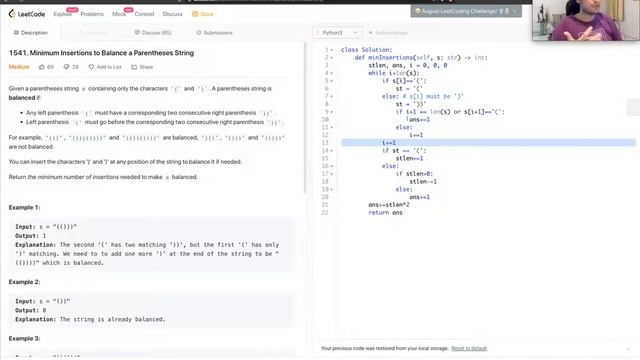Click the 'return ans' code line
The image size is (640, 360).
(385, 213)
